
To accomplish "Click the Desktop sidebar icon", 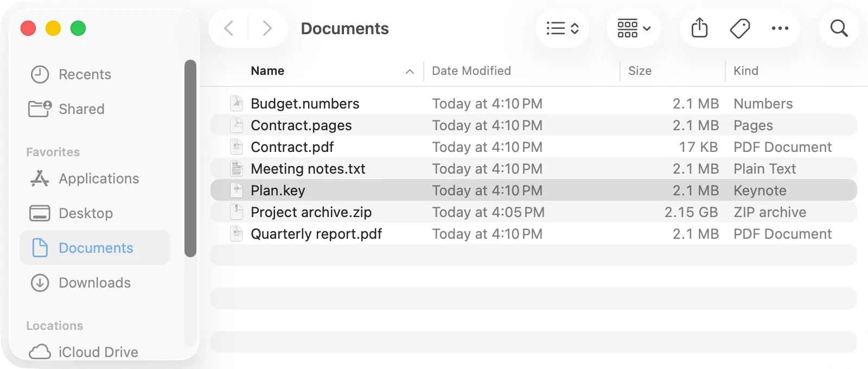I will pos(40,213).
